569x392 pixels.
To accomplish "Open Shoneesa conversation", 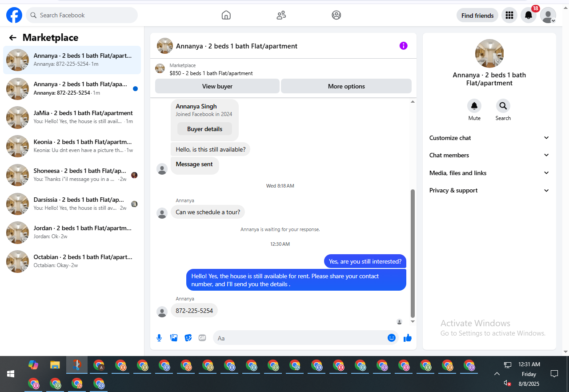I will 72,175.
